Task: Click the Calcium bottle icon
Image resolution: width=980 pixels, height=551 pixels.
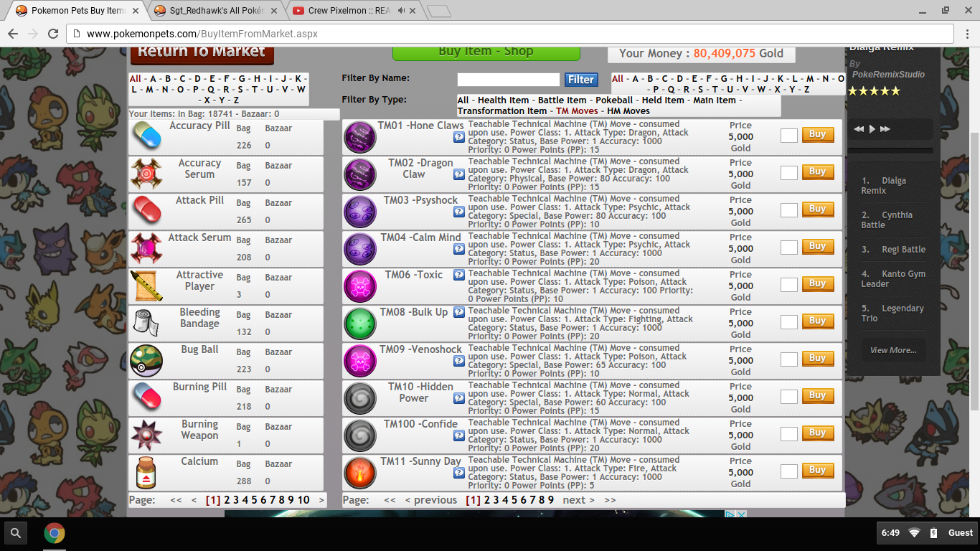Action: click(x=146, y=473)
